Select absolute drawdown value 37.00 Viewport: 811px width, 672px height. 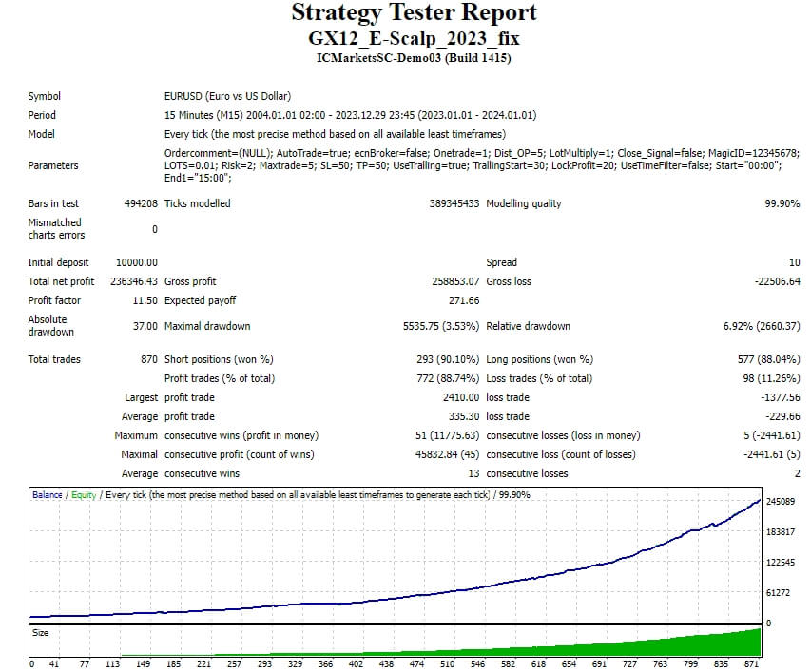click(x=145, y=326)
